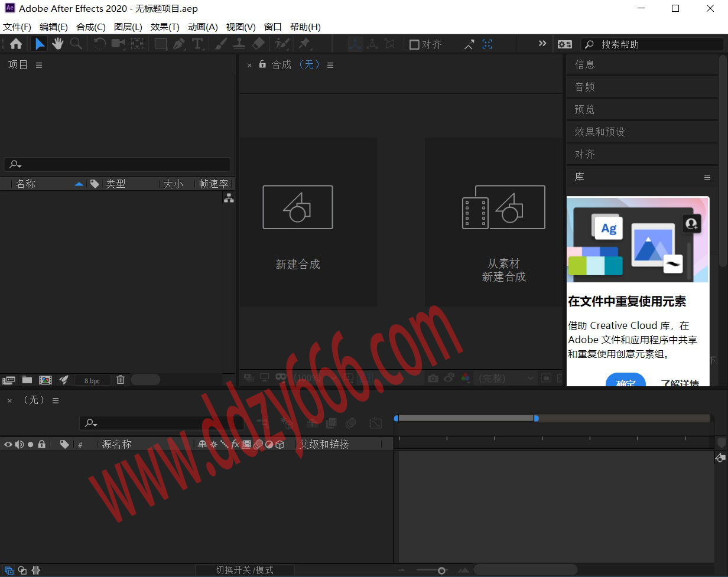Viewport: 728px width, 577px height.
Task: Open the 项目 panel menu
Action: point(39,65)
